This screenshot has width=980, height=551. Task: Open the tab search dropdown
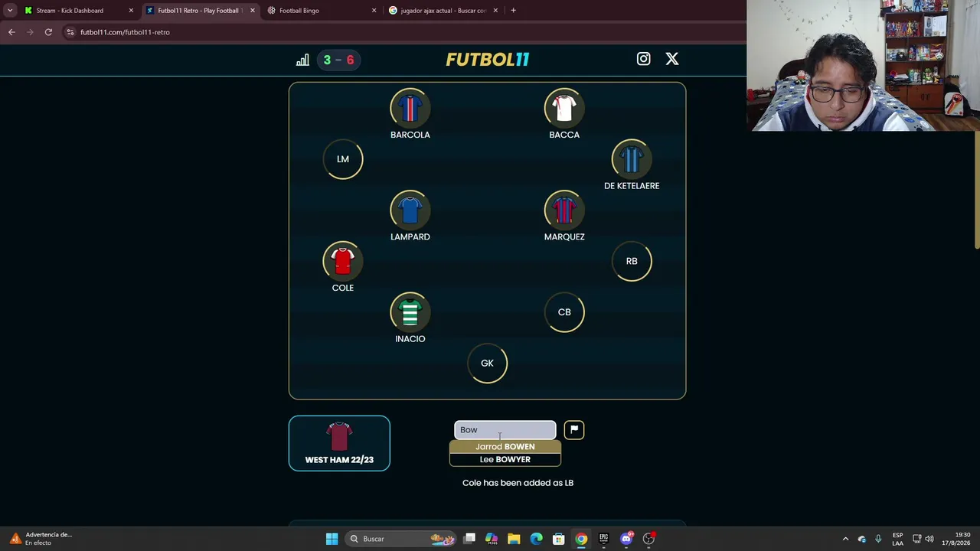[10, 11]
